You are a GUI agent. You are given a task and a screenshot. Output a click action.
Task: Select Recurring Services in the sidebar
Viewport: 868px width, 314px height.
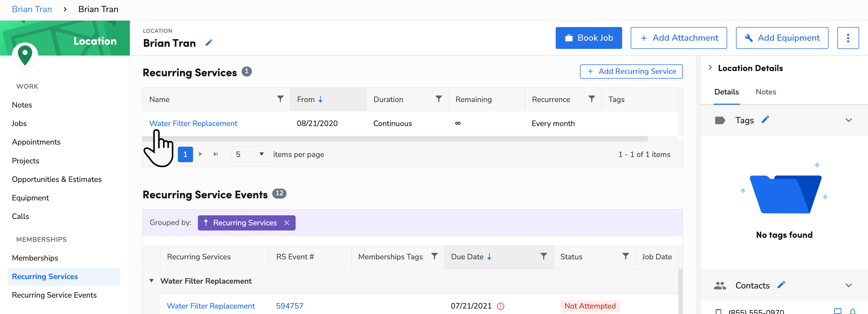[x=64, y=277]
